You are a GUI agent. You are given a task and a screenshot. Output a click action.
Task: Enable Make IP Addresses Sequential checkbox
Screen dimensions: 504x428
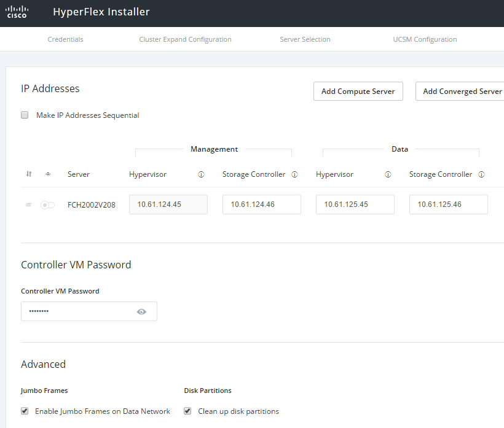point(25,115)
